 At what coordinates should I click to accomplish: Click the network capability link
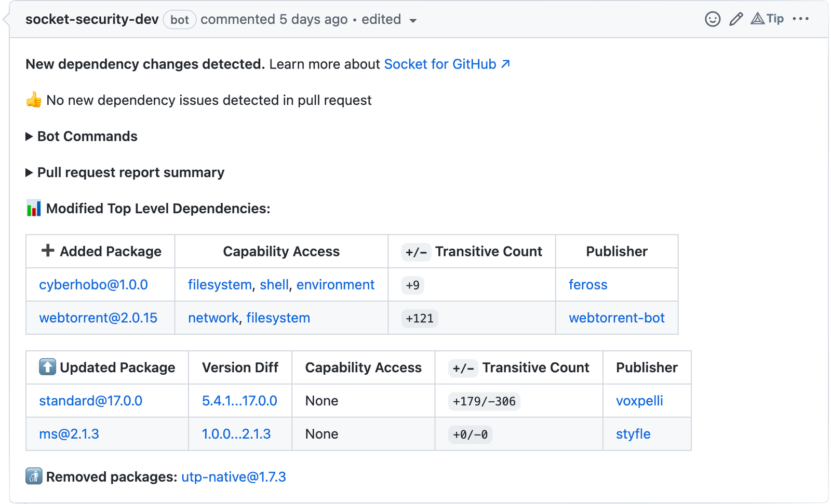pos(213,318)
